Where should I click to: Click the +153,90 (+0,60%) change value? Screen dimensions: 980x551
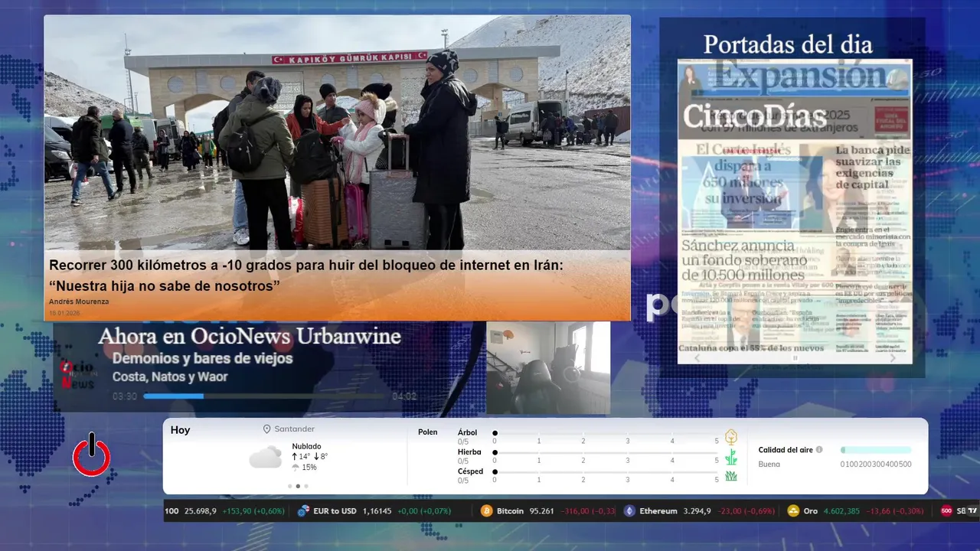253,511
